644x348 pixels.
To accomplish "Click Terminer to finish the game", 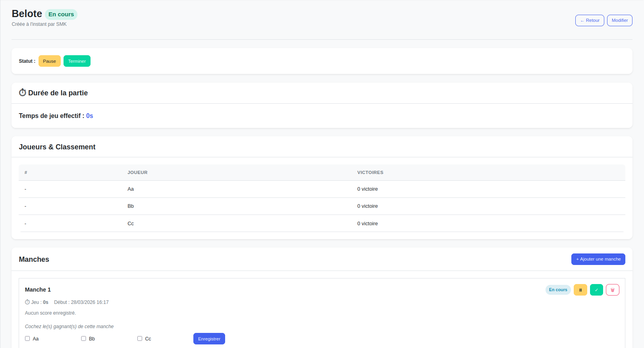I will coord(77,61).
